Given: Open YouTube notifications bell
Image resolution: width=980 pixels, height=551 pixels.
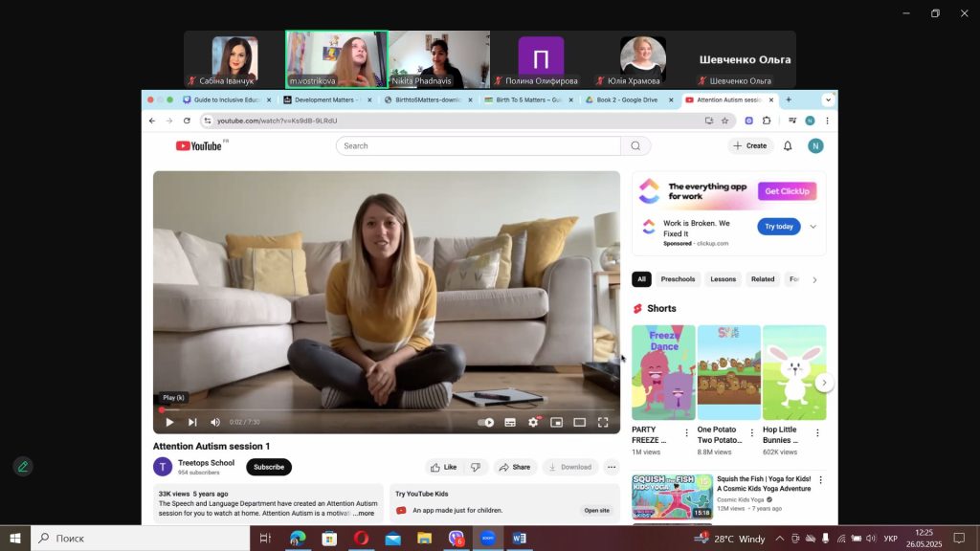Looking at the screenshot, I should click(788, 146).
